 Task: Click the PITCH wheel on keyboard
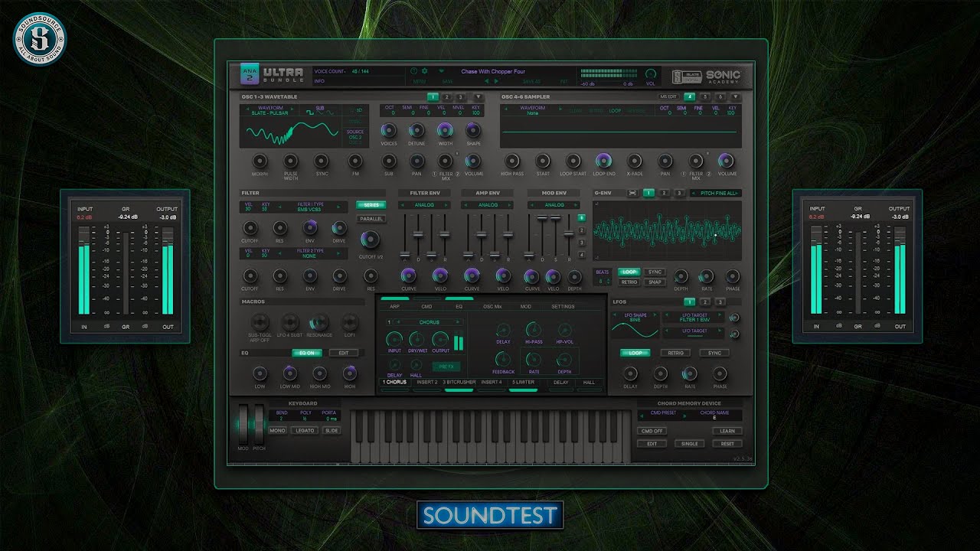[x=259, y=422]
